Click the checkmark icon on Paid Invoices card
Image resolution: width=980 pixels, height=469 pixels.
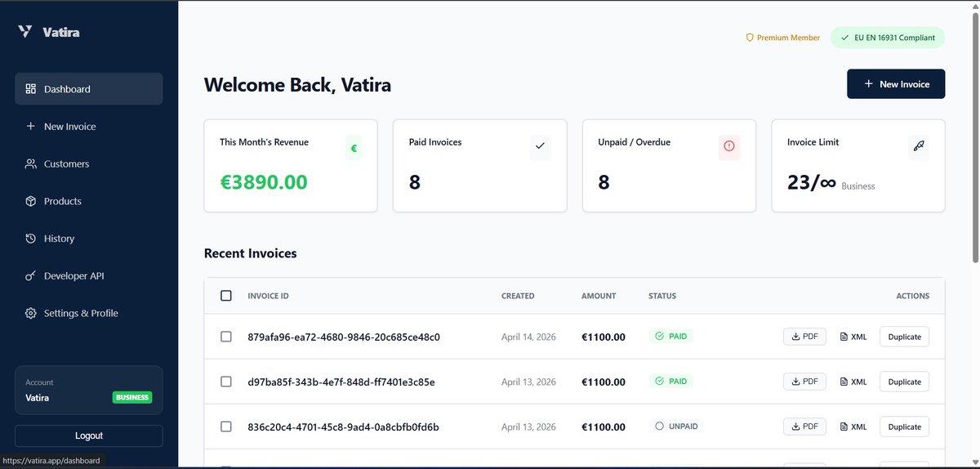(540, 146)
